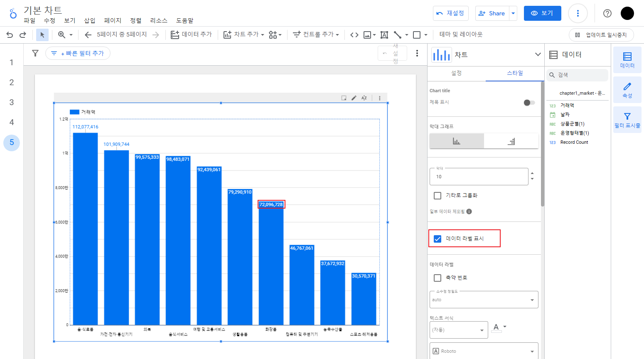The image size is (644, 359).
Task: Click the undo arrow icon
Action: (10, 35)
